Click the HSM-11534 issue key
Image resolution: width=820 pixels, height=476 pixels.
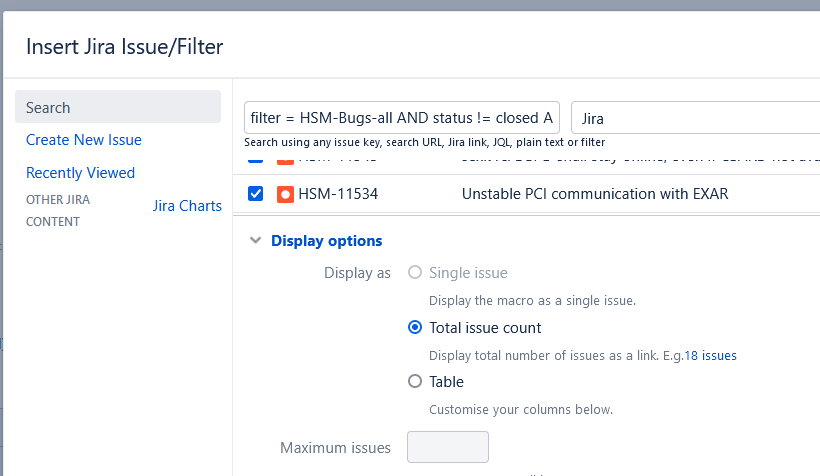click(x=338, y=194)
